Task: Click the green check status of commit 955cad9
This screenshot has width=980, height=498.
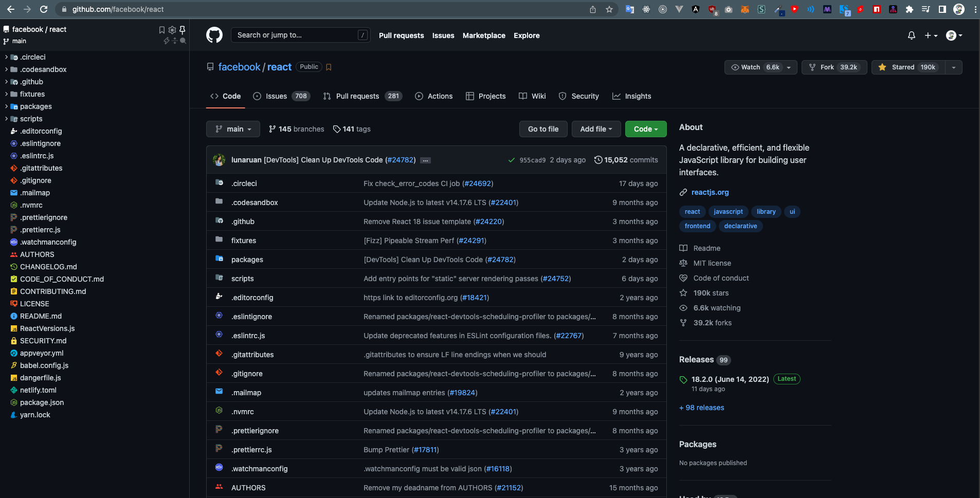Action: tap(512, 160)
